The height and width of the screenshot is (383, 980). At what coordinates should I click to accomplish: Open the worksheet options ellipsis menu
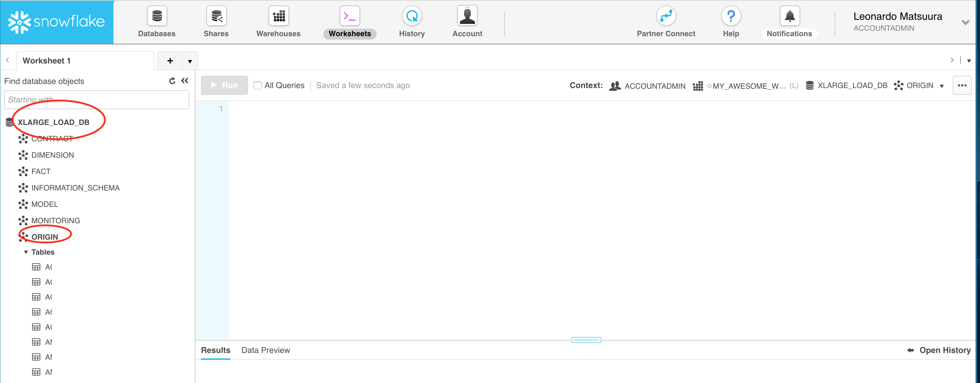[x=962, y=85]
